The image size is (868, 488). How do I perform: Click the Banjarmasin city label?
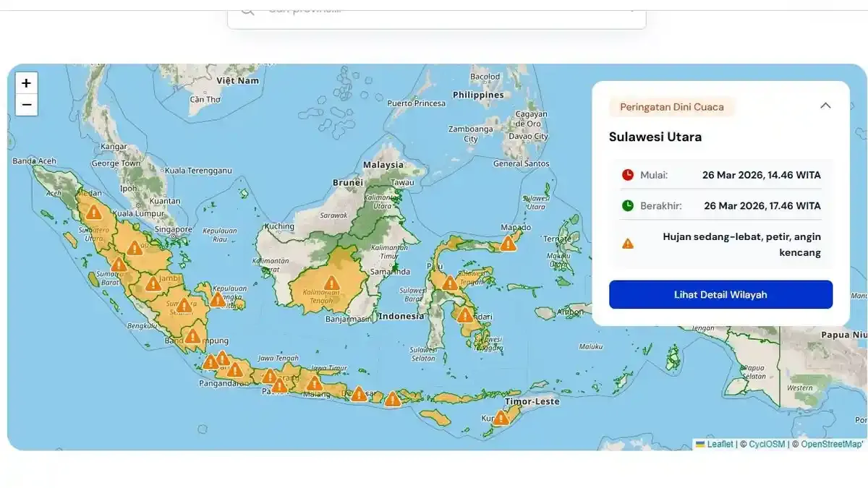click(349, 318)
